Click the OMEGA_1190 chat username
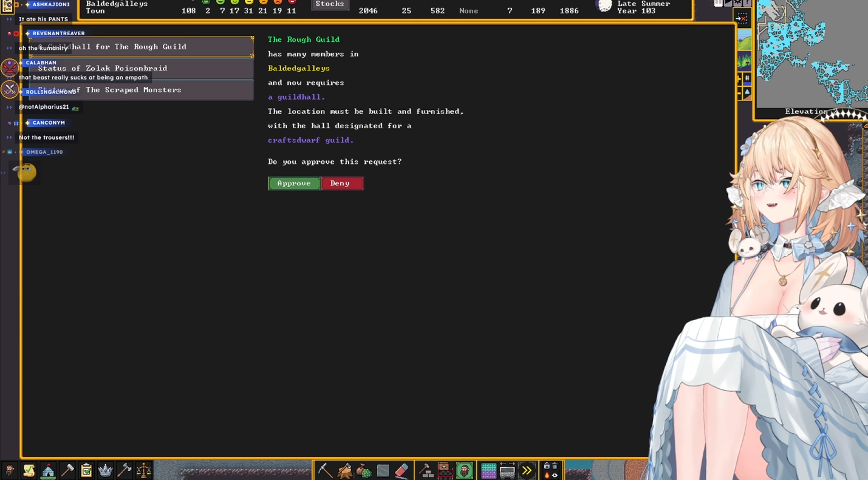Image resolution: width=868 pixels, height=480 pixels. pos(44,152)
